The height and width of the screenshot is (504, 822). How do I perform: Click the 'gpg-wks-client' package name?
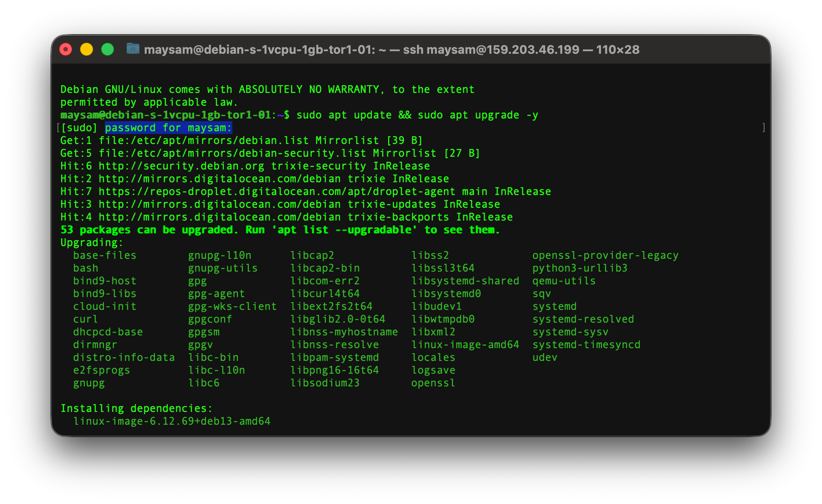(232, 306)
